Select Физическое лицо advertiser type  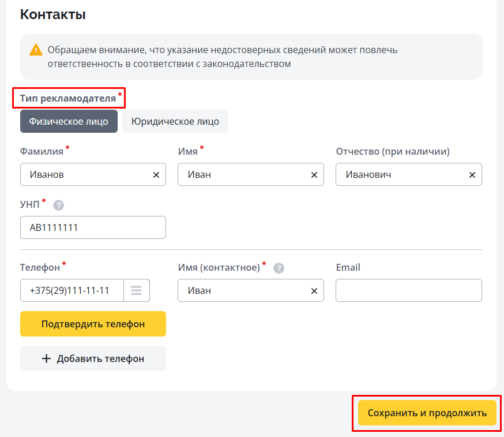tap(69, 121)
